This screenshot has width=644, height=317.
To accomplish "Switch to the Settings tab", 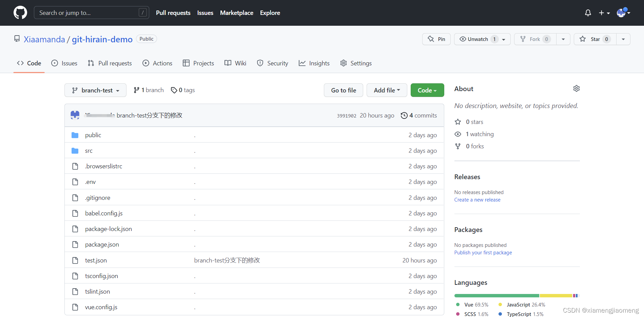I will [x=356, y=63].
